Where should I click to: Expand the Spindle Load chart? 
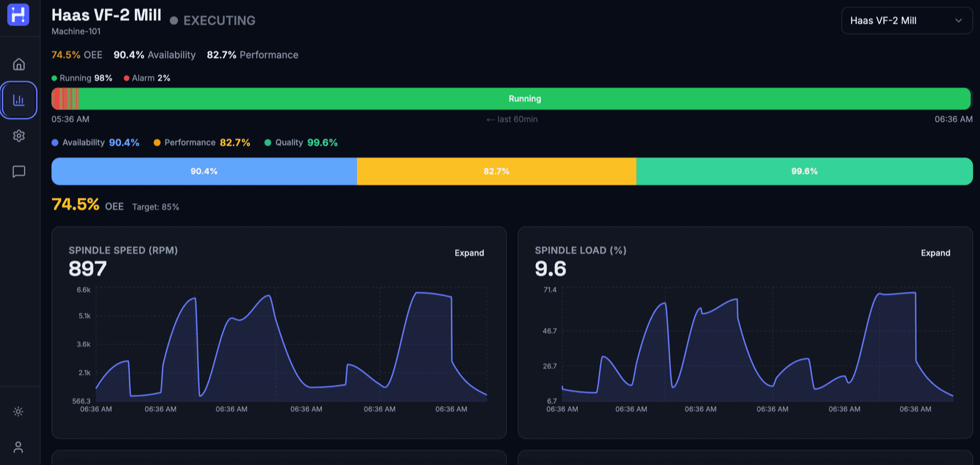point(935,253)
